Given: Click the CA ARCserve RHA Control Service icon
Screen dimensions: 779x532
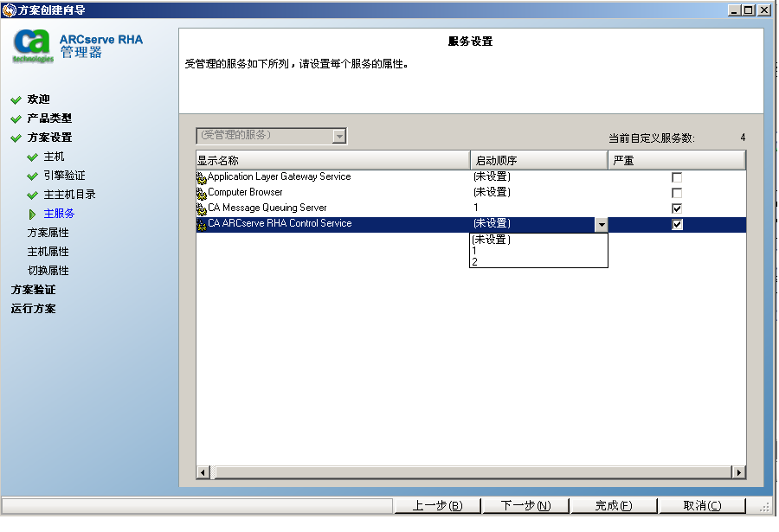Looking at the screenshot, I should [x=202, y=224].
